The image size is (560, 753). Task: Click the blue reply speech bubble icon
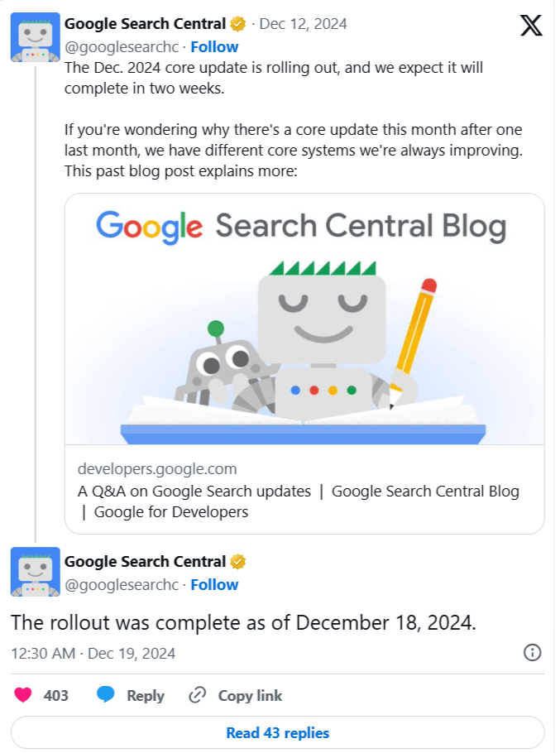coord(106,695)
